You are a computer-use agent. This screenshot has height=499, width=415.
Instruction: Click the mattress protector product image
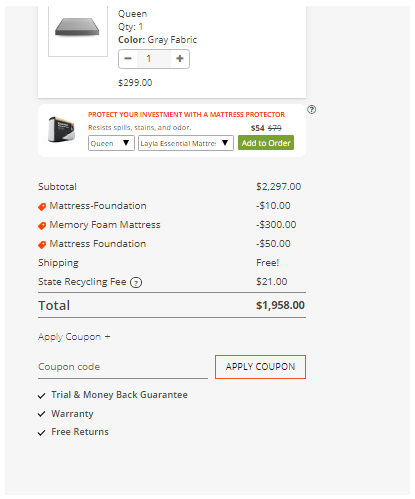61,129
